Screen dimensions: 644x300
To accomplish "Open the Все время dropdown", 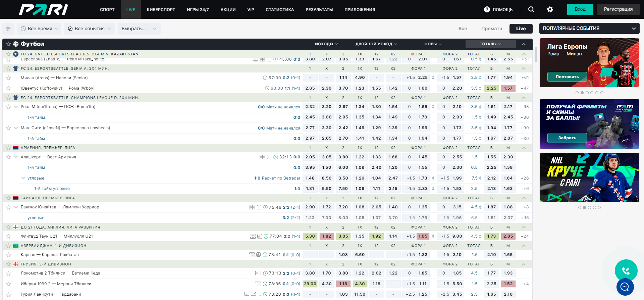I will (40, 29).
